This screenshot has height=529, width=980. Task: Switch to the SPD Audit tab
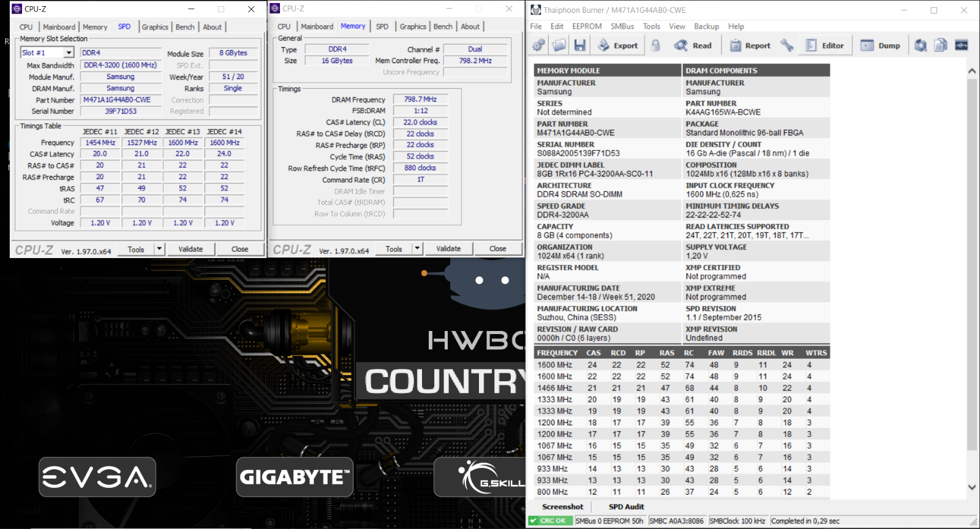(626, 507)
